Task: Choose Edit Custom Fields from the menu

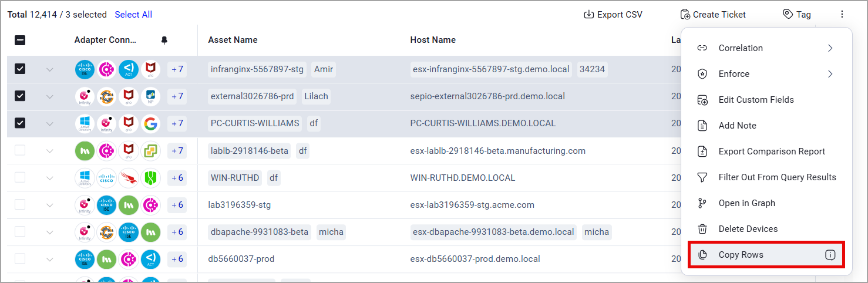Action: point(766,100)
